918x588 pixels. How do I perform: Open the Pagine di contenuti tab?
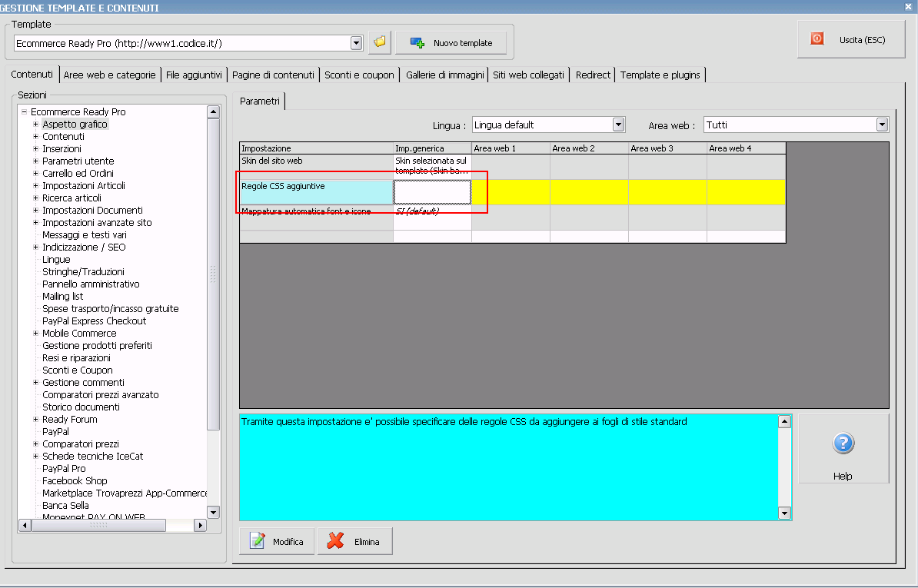273,75
